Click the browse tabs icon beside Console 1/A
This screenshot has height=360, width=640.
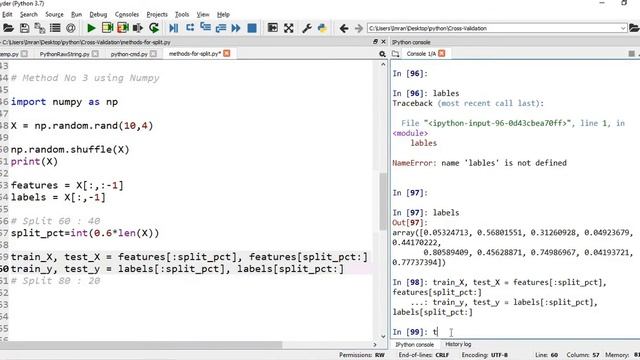click(x=396, y=54)
